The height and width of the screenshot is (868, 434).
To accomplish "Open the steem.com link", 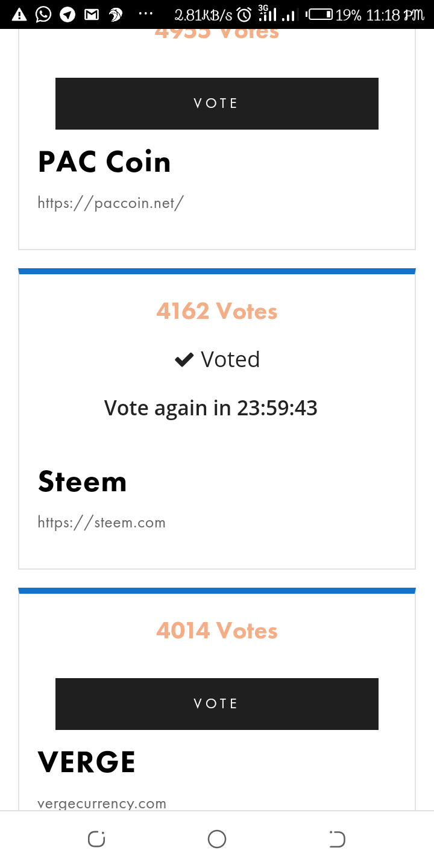I will 101,522.
